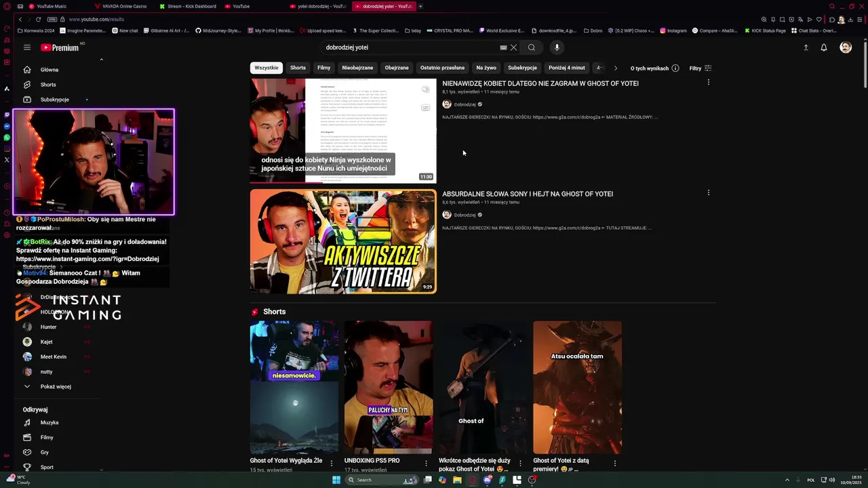Screen dimensions: 868x488
Task: Open the YouTube hamburger guide menu
Action: click(x=27, y=47)
